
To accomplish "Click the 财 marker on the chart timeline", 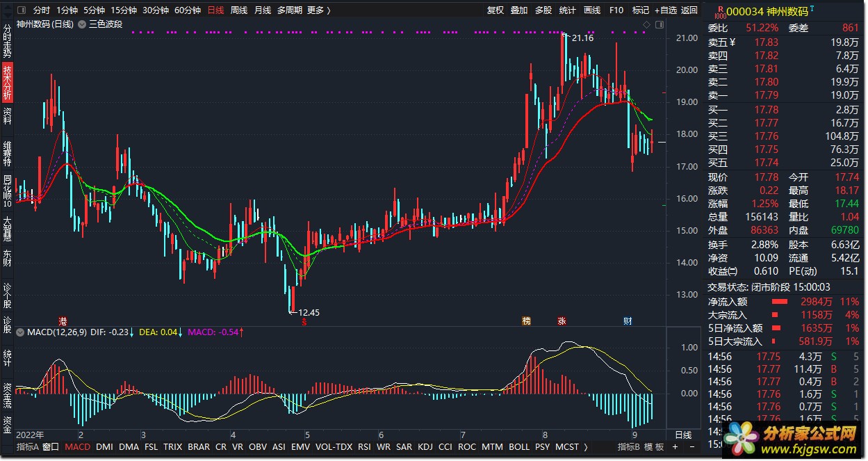I will tap(628, 321).
